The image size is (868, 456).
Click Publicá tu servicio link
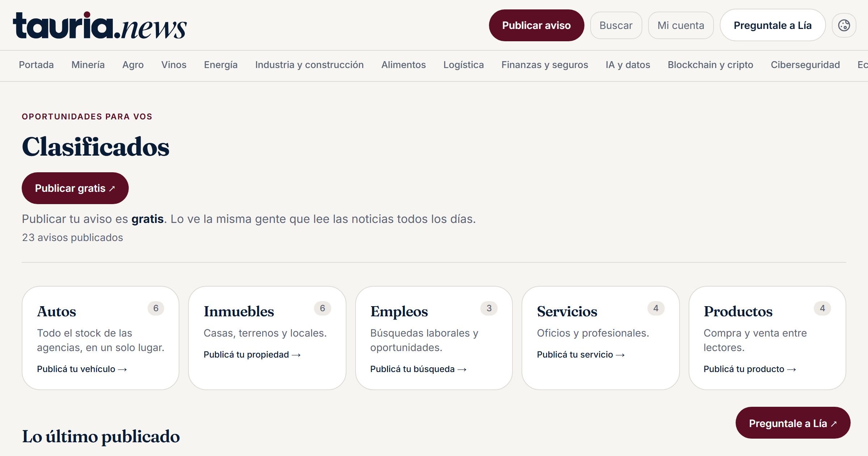[x=581, y=355]
